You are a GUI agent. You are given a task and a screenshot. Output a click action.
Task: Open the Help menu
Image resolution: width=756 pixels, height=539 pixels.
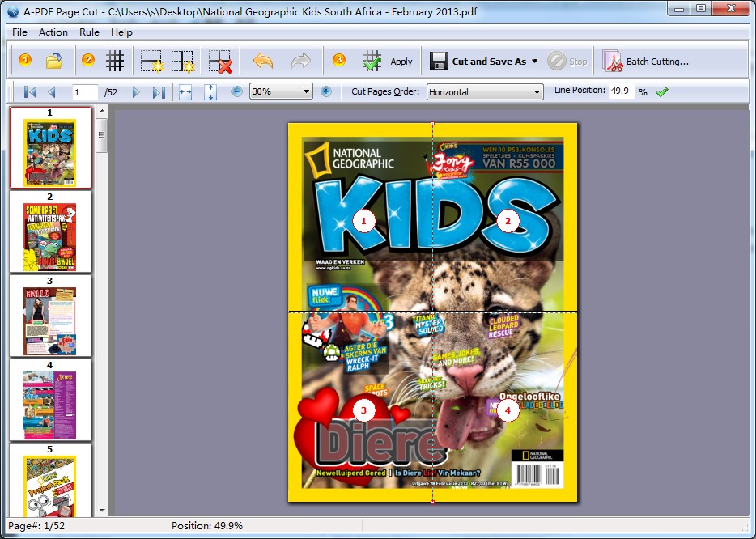(x=121, y=32)
